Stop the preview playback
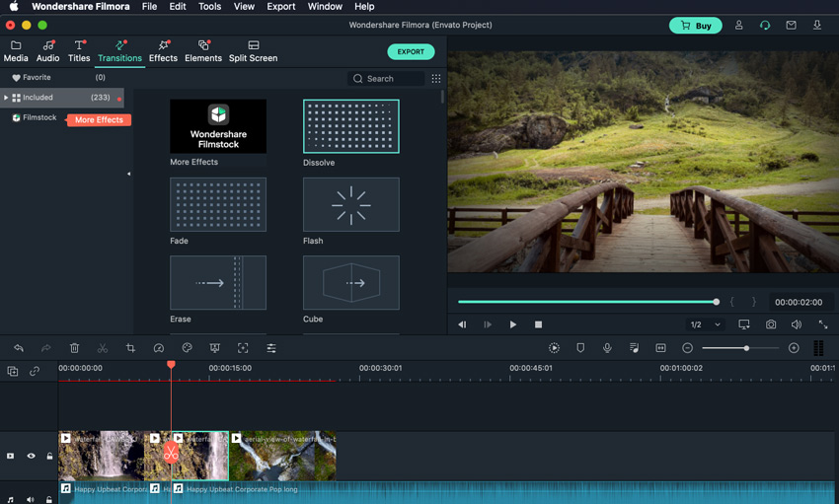 [x=538, y=324]
